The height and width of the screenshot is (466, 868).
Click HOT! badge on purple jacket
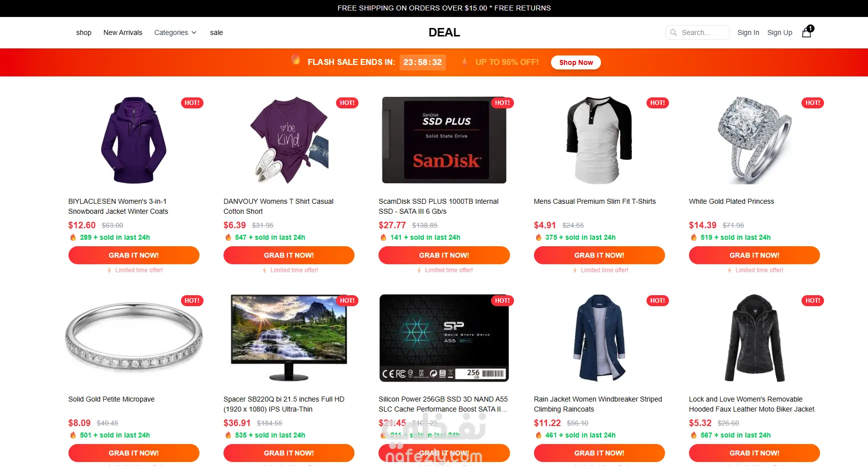[x=192, y=103]
